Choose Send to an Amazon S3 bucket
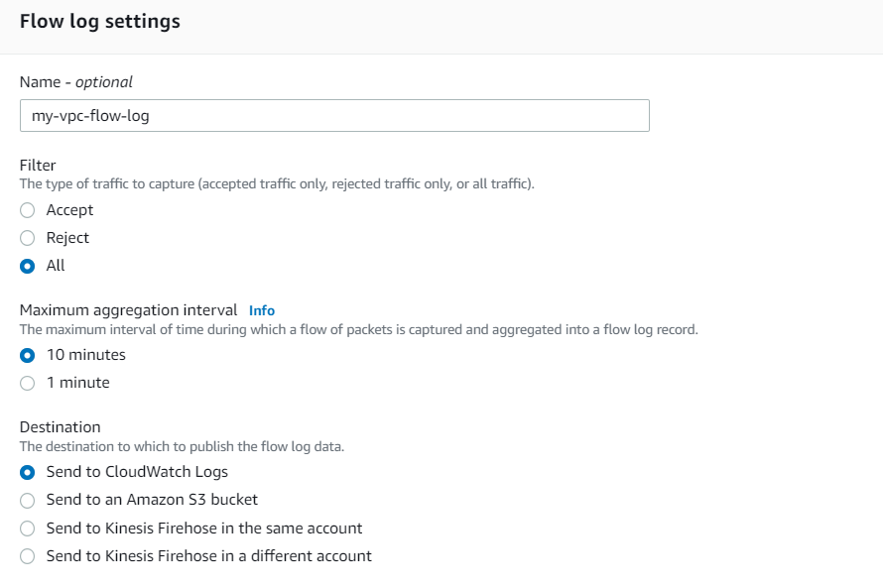The height and width of the screenshot is (588, 883). click(x=27, y=500)
